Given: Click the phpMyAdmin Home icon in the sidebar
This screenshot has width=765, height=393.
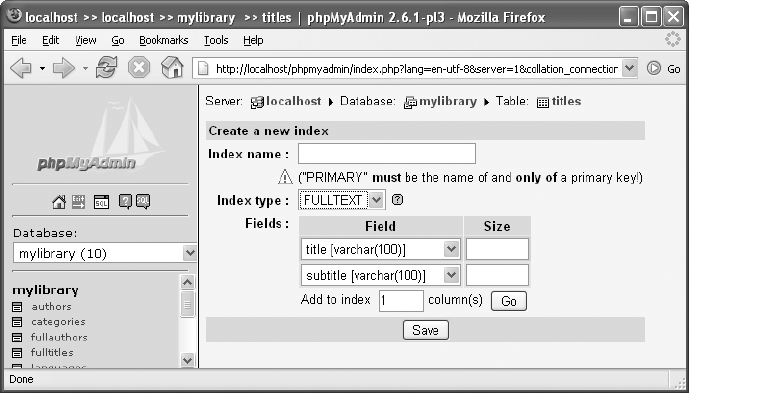Looking at the screenshot, I should tap(59, 201).
